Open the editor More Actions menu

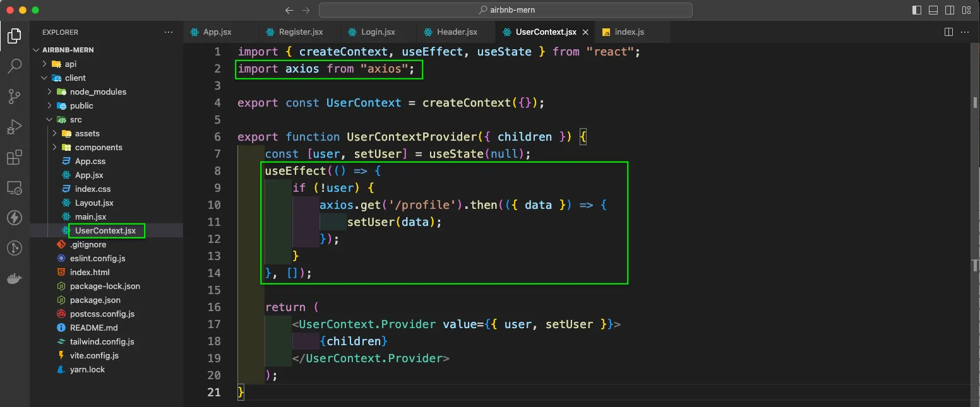pyautogui.click(x=965, y=32)
